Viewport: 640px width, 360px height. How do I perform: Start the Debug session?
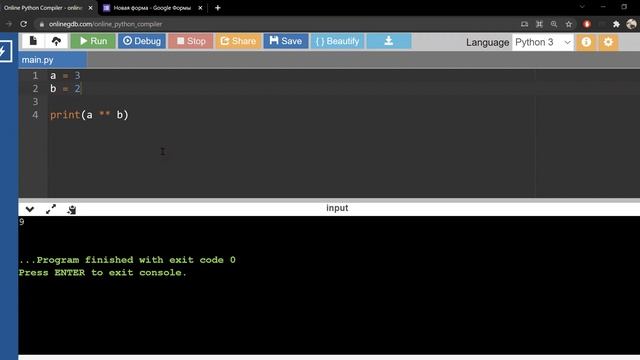click(142, 41)
